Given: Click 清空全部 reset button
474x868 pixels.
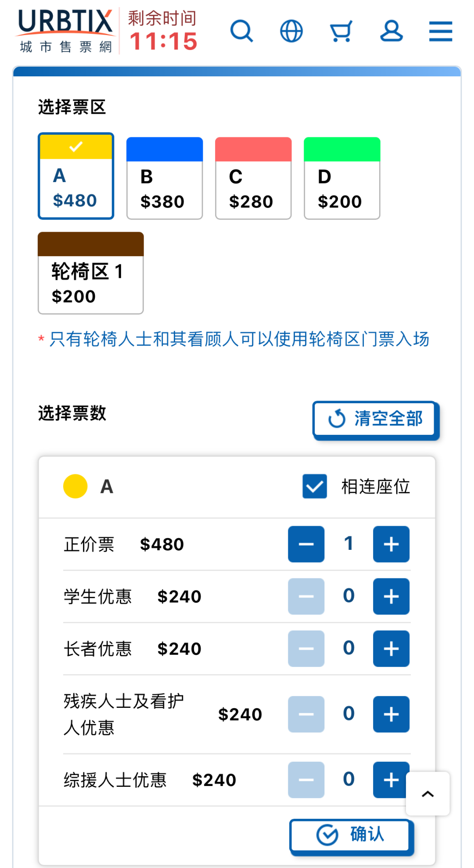Looking at the screenshot, I should pos(376,419).
